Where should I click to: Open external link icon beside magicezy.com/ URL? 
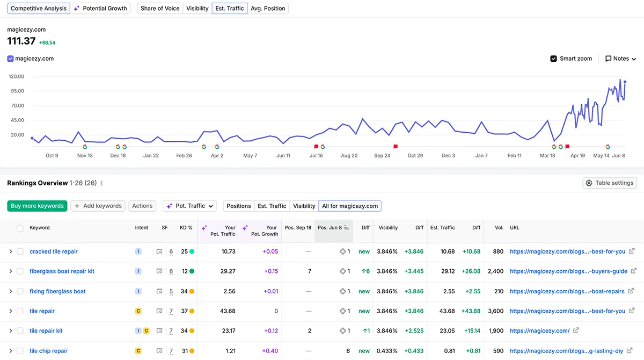[x=576, y=330]
